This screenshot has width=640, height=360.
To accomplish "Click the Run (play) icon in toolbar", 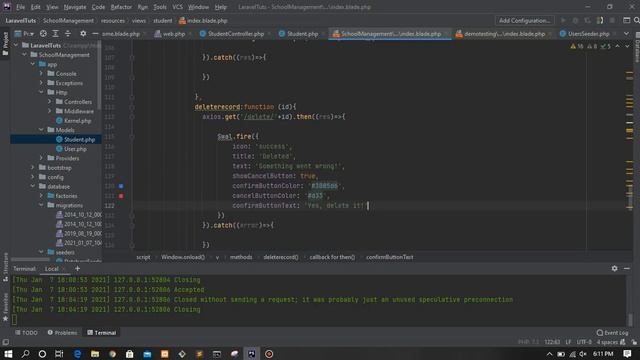I will click(x=563, y=20).
